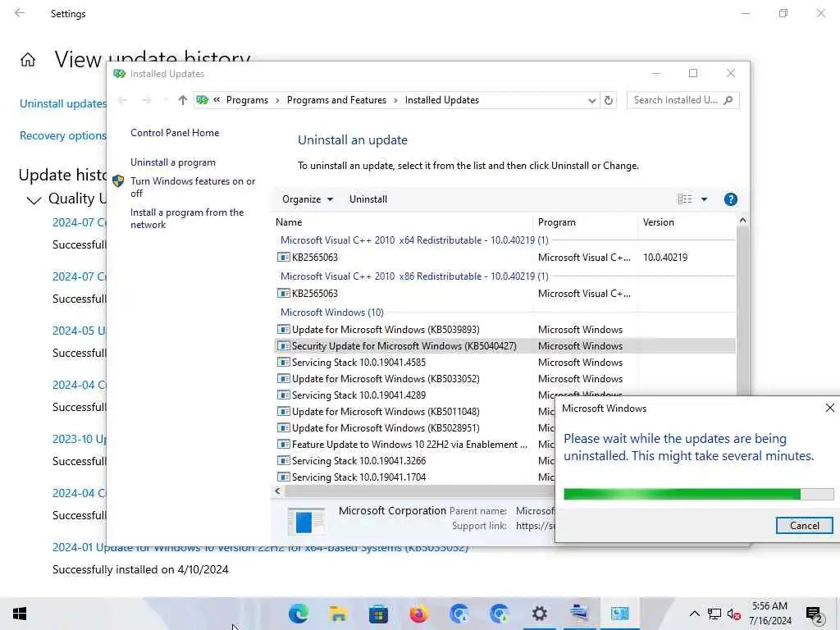
Task: Click the uninstall progress bar
Action: (699, 494)
